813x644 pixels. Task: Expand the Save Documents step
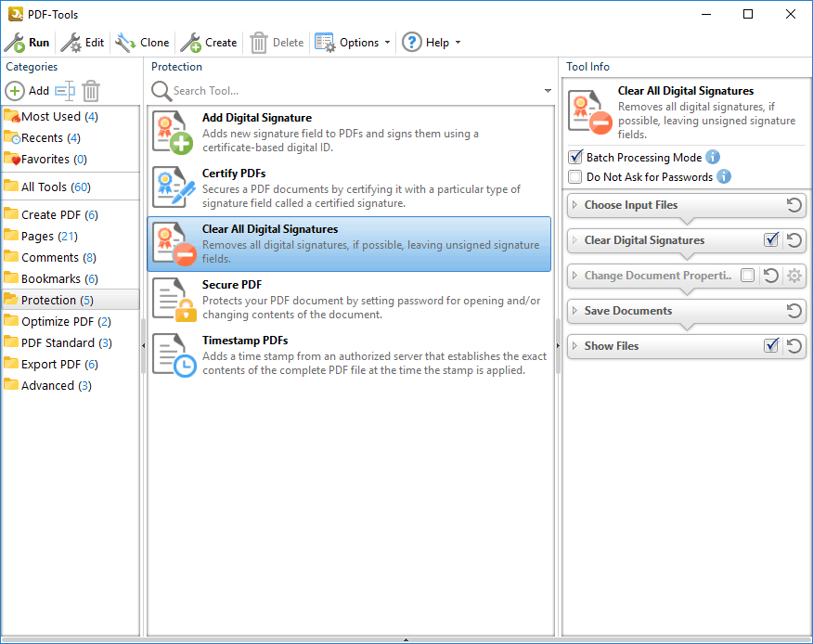574,311
